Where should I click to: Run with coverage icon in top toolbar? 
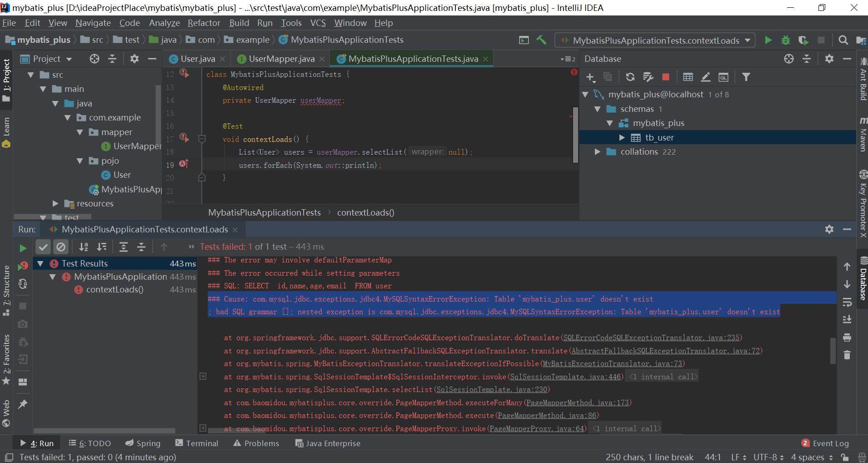[x=803, y=40]
